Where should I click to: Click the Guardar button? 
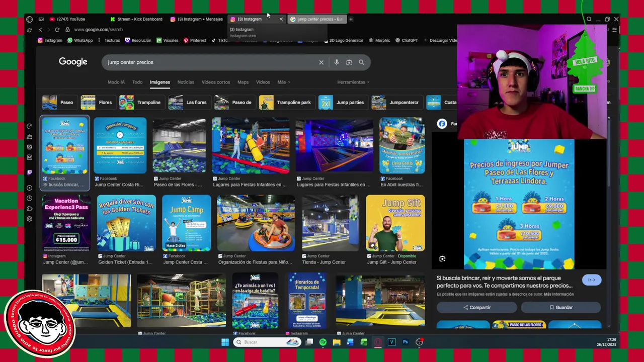(x=560, y=307)
